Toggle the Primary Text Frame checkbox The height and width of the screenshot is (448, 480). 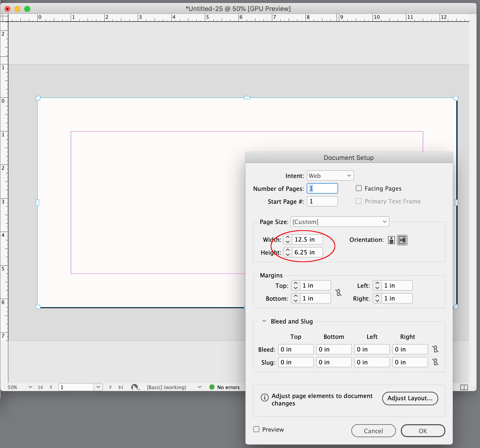[359, 201]
